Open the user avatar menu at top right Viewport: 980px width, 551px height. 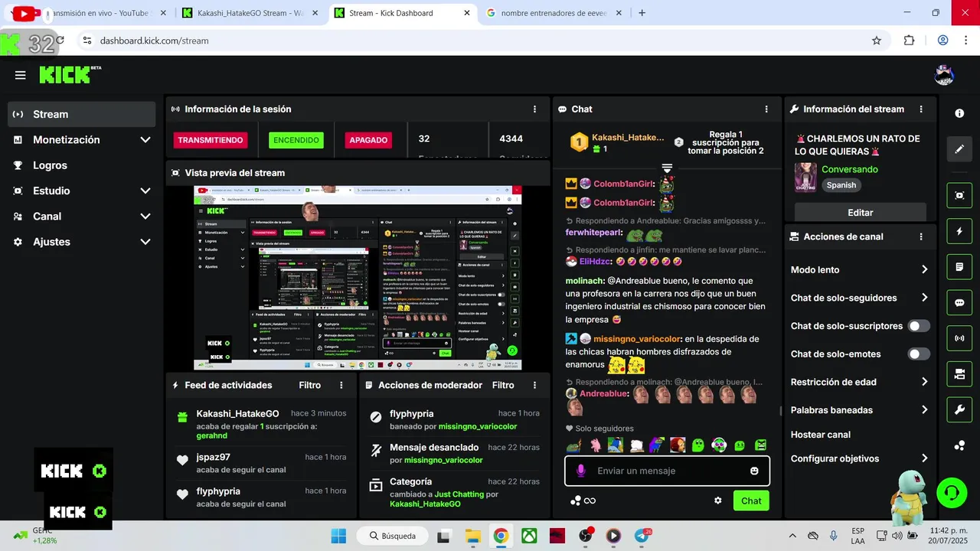pos(944,75)
